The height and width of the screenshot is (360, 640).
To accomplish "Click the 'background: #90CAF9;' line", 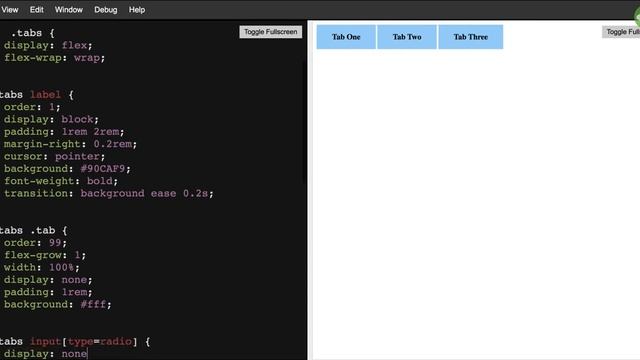I will pos(67,169).
